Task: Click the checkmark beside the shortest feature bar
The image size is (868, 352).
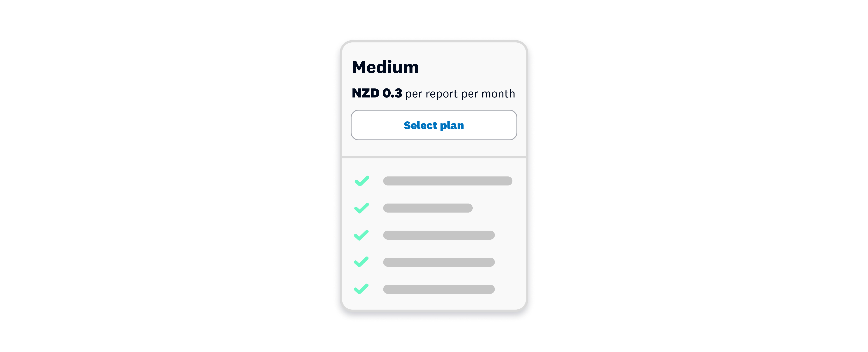Action: [x=361, y=208]
